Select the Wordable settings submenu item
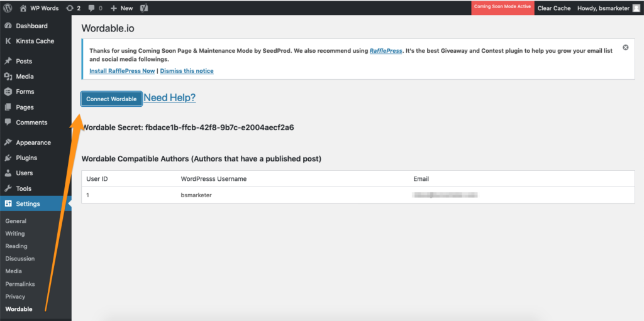This screenshot has height=321, width=644. 18,309
